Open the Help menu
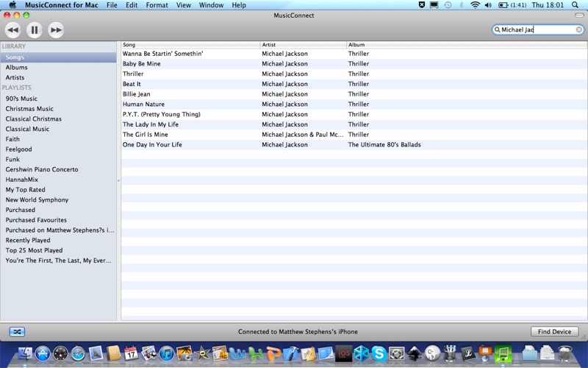The width and height of the screenshot is (588, 368). (239, 5)
